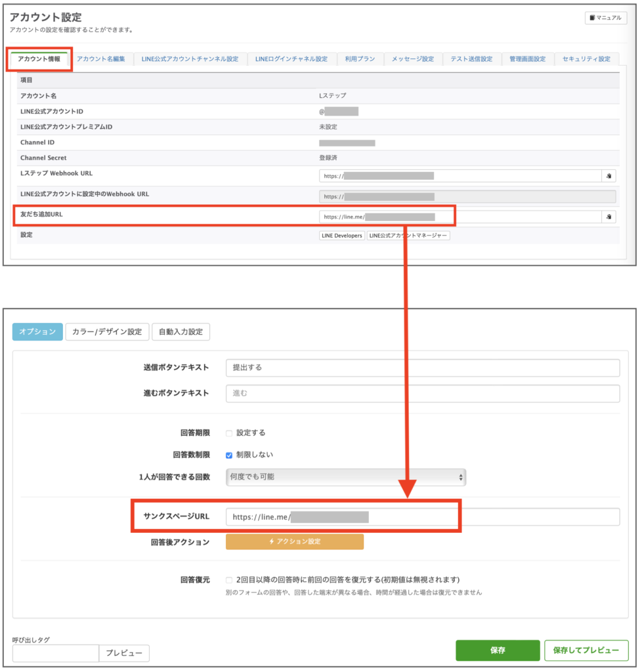Open LINE公式アカウントマネージャー link button
The image size is (642, 672).
[x=408, y=236]
